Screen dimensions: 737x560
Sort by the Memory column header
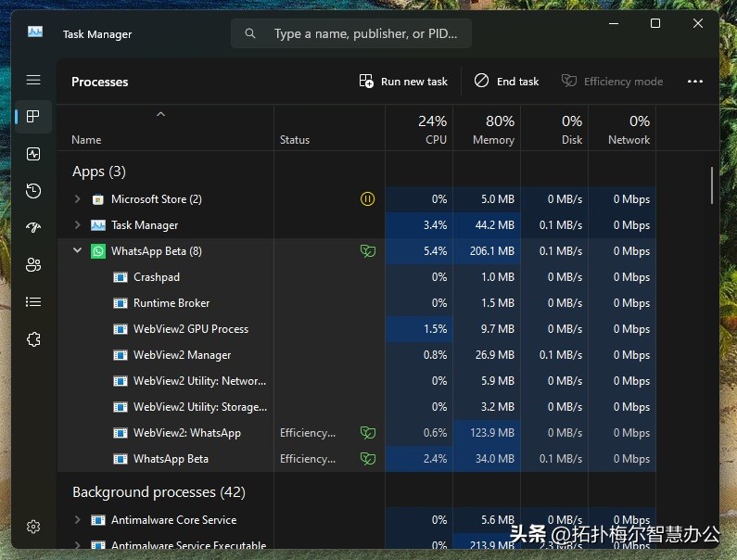tap(487, 129)
